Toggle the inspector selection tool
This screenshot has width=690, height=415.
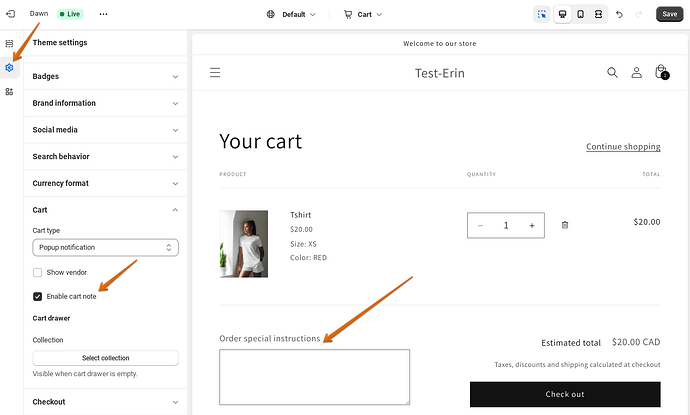click(543, 15)
